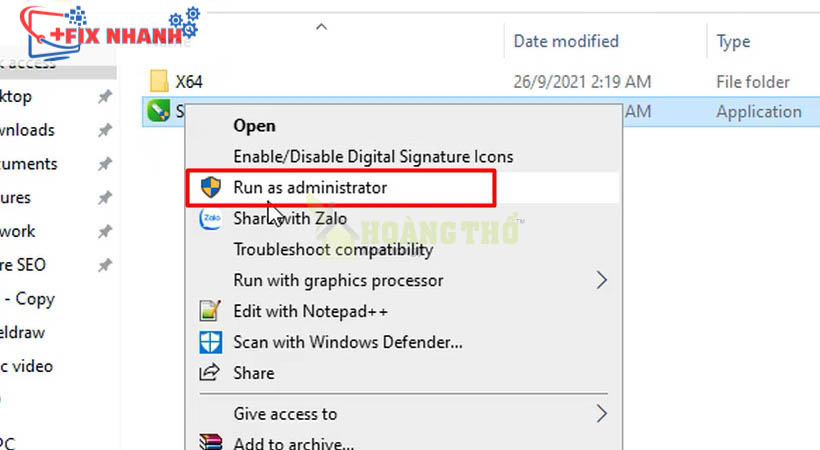
Task: Click the shield icon beside Run as administrator
Action: [x=211, y=187]
